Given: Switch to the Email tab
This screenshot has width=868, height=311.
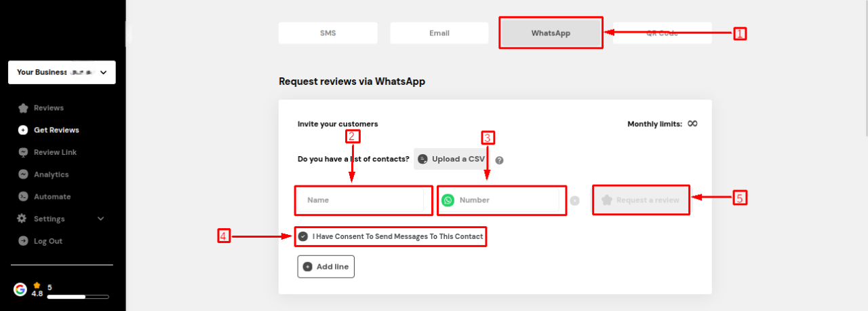Looking at the screenshot, I should [439, 33].
